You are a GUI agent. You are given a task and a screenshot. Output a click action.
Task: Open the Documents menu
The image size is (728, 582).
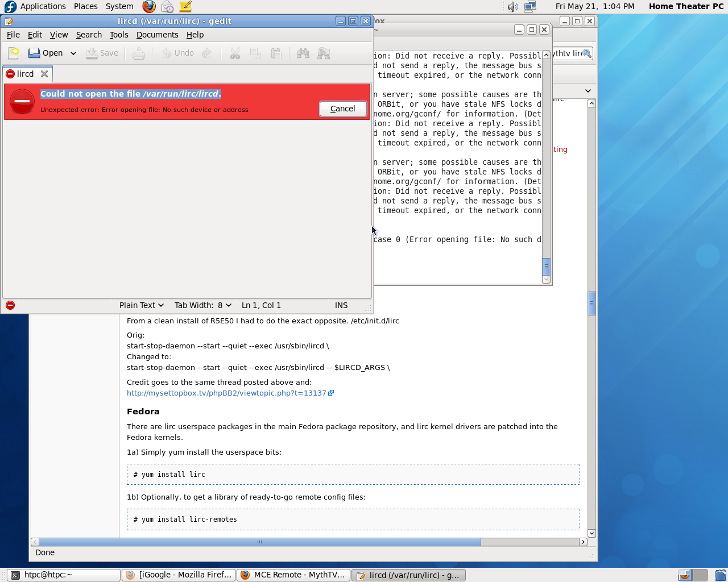157,35
